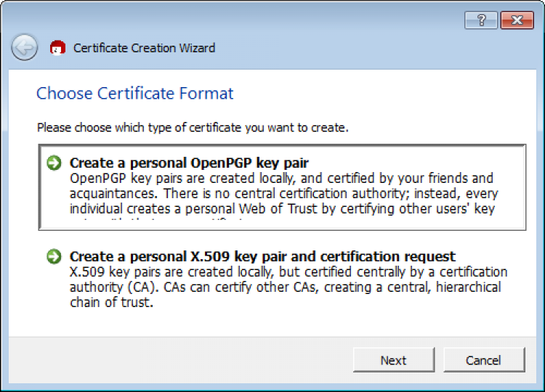Click 'chain of trust' in the X.509 description
The height and width of the screenshot is (392, 545).
click(x=111, y=302)
